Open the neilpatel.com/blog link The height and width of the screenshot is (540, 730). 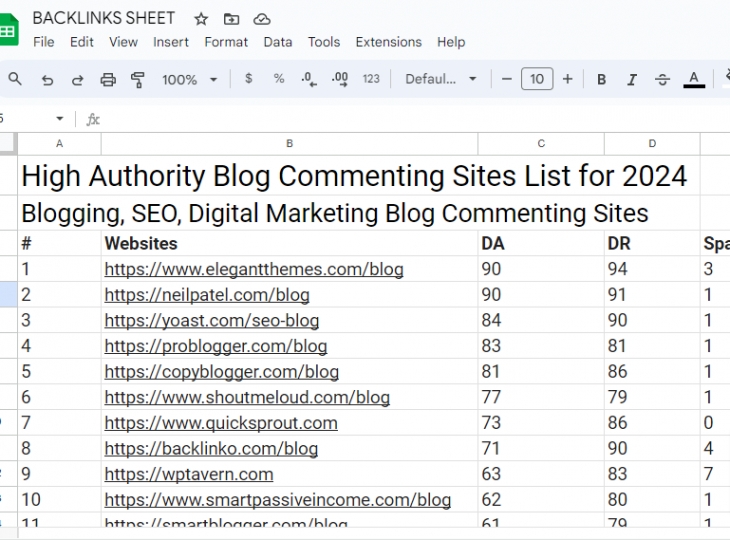(207, 295)
